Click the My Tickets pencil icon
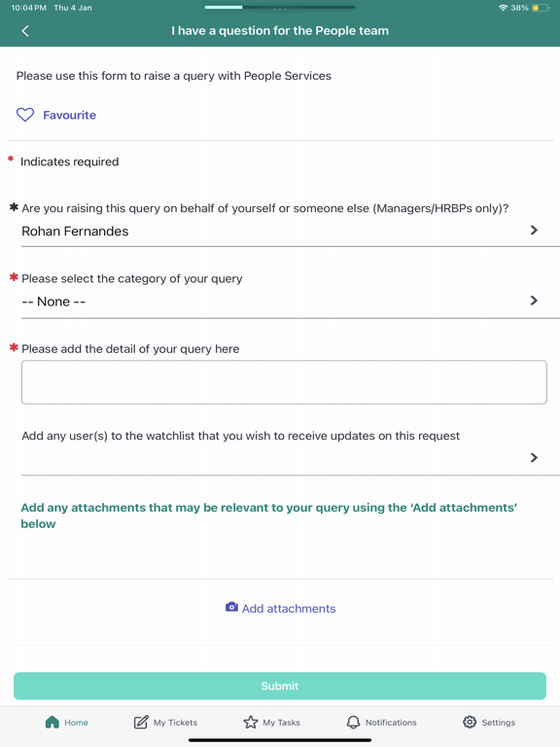Screen dimensions: 560x747 [141, 723]
